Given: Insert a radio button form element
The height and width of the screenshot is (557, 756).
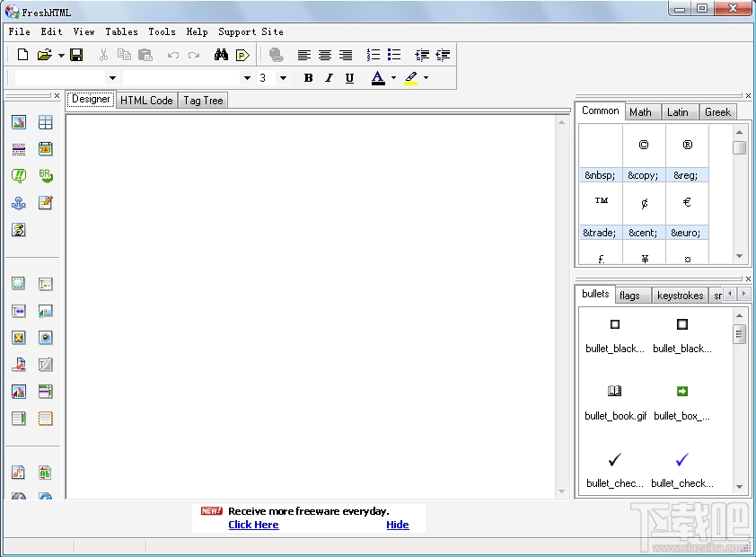Looking at the screenshot, I should click(x=45, y=338).
